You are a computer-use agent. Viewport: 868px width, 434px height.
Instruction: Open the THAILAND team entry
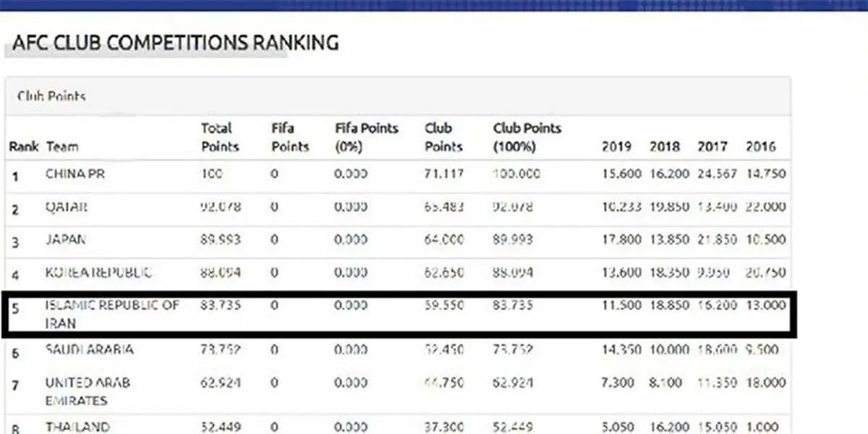tap(77, 427)
